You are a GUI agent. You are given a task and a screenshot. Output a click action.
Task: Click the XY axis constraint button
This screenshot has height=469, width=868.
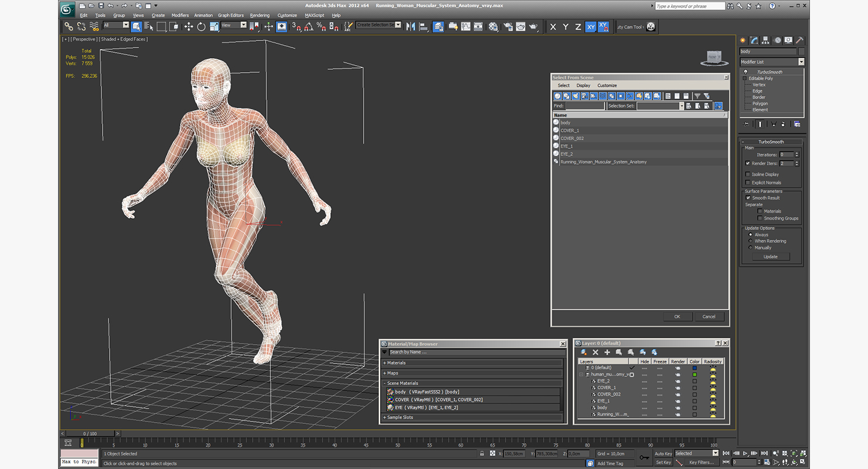click(x=591, y=26)
